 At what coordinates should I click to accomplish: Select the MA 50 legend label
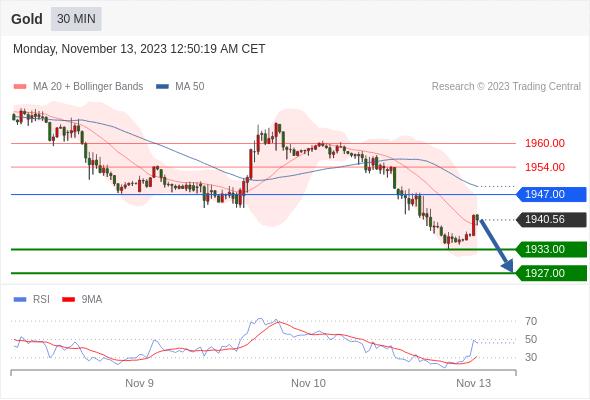[x=190, y=87]
